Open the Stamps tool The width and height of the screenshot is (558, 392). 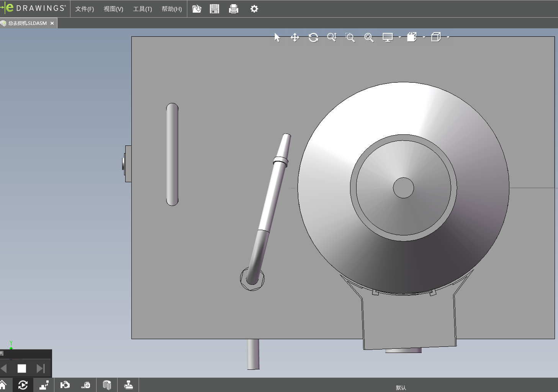click(x=128, y=385)
